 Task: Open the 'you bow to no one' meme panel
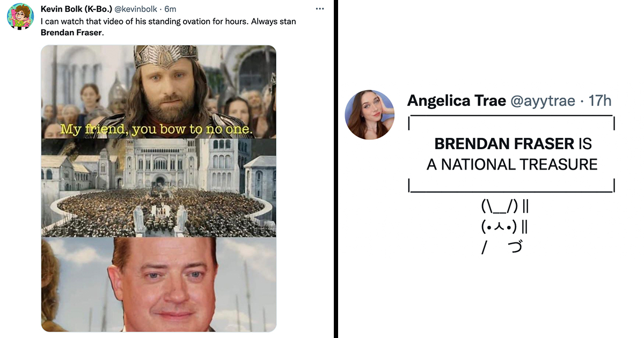coord(159,92)
